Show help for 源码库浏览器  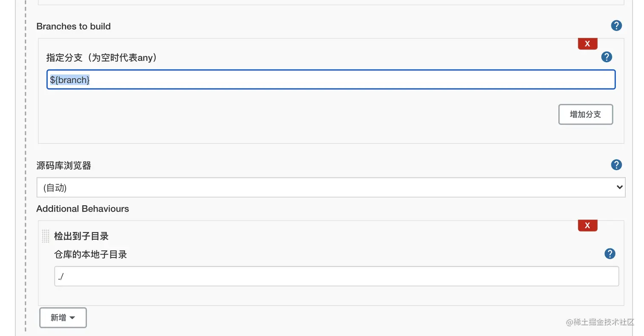pos(616,165)
